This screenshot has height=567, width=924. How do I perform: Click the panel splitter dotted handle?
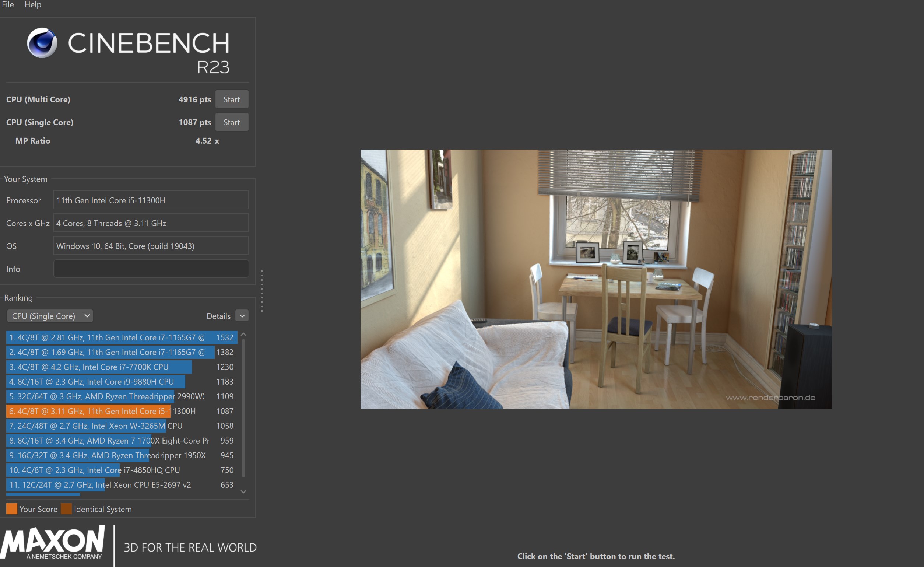point(262,291)
